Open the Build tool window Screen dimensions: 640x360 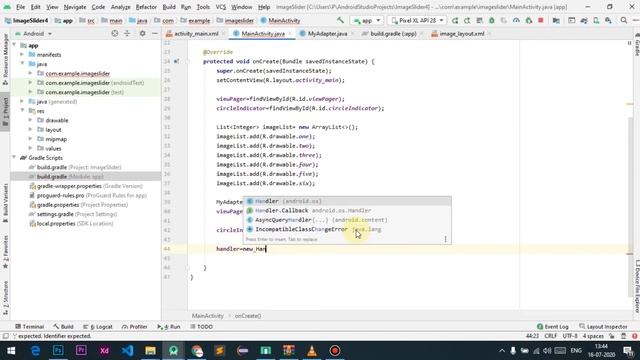coord(63,327)
